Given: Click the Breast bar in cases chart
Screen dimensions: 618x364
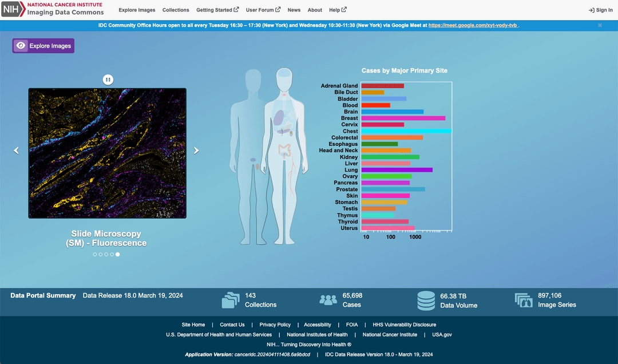Looking at the screenshot, I should [x=403, y=118].
